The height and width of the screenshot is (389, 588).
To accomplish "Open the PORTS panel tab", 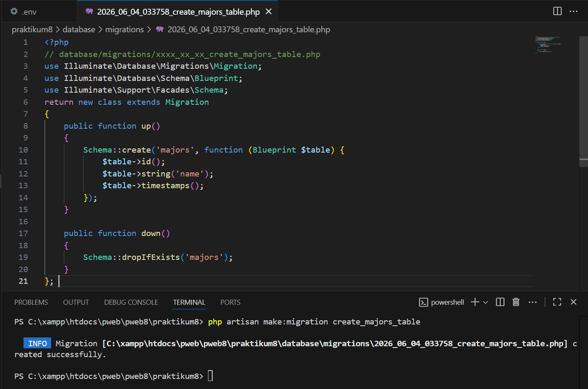I will 230,302.
